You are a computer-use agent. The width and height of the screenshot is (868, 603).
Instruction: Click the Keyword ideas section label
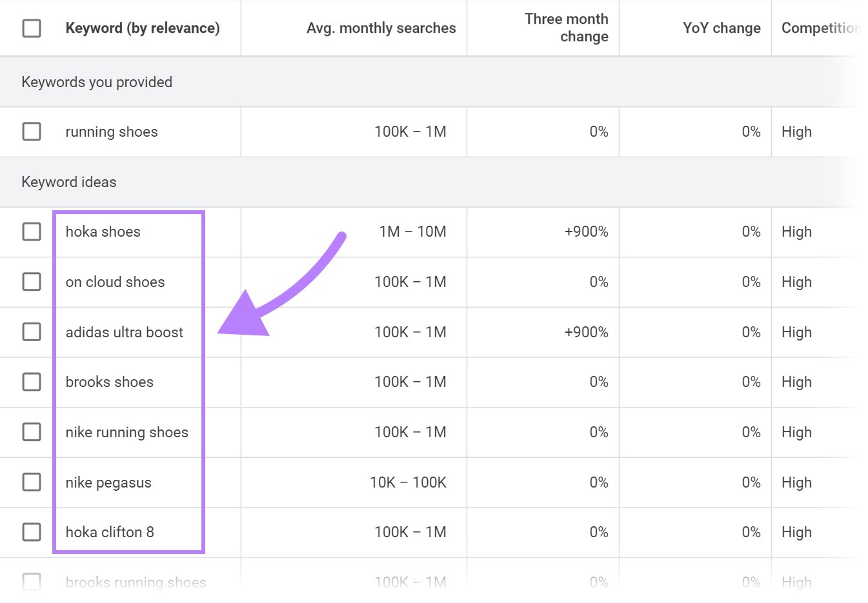click(x=69, y=182)
